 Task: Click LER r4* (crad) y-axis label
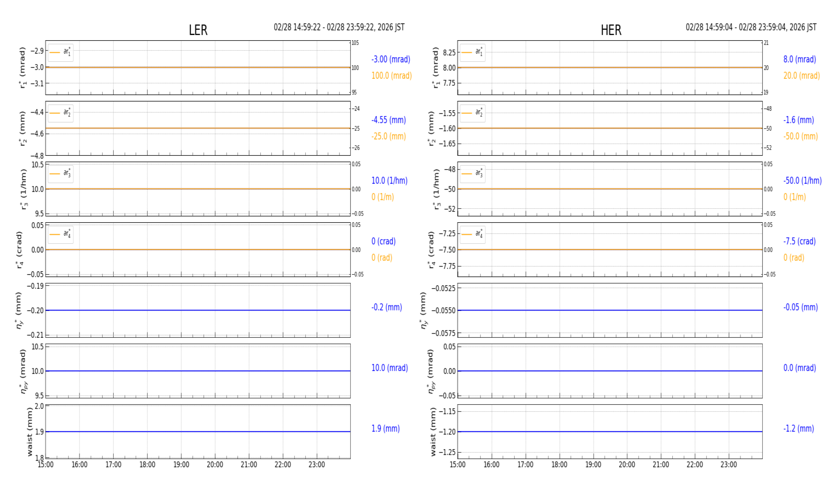click(x=20, y=250)
